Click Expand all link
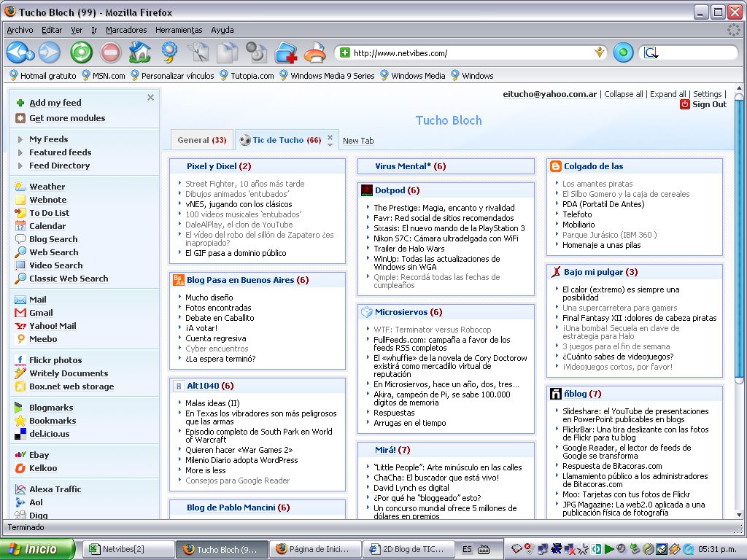Viewport: 747px width, 560px height. pos(668,94)
